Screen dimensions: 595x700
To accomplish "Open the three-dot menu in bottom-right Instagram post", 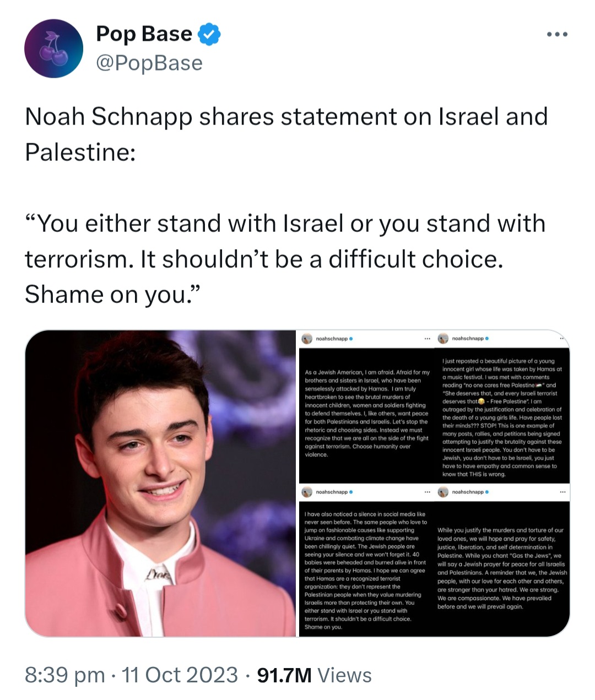I will click(x=562, y=492).
